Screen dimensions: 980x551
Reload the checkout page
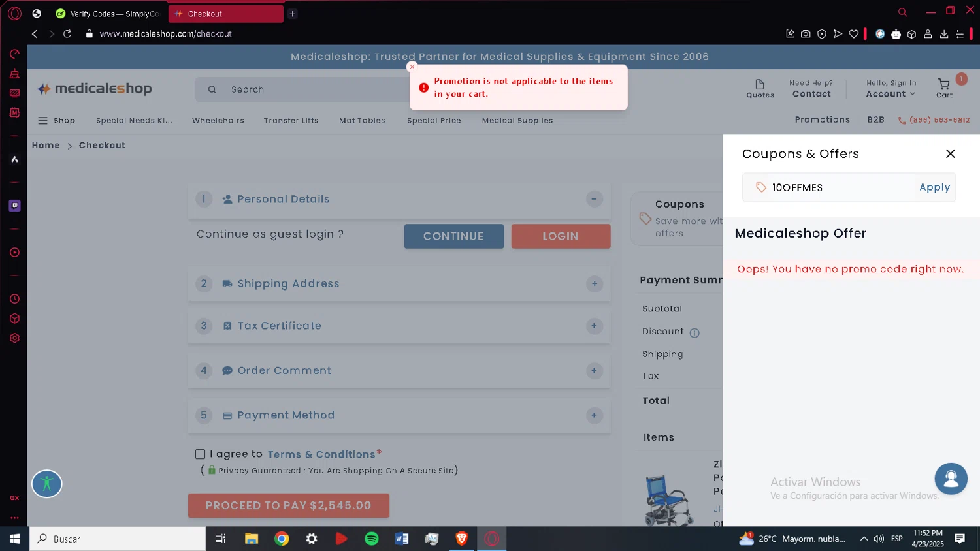click(67, 34)
